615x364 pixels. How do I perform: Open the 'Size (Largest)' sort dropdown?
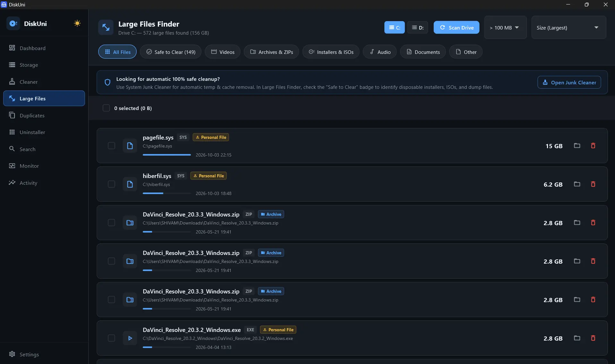click(568, 28)
